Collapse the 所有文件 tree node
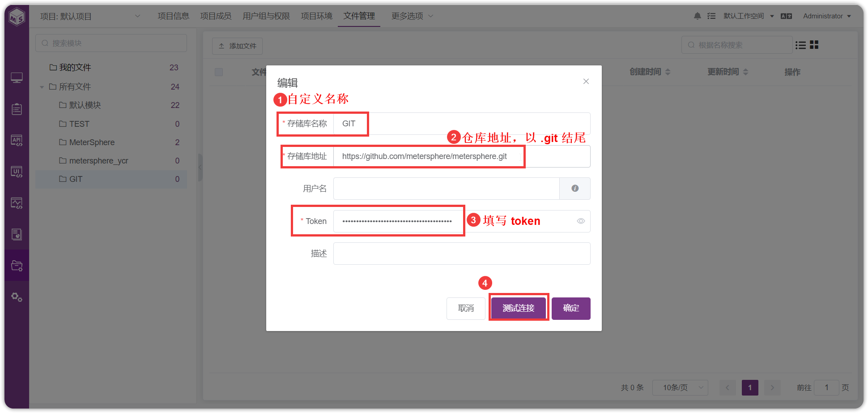The image size is (868, 413). point(42,87)
